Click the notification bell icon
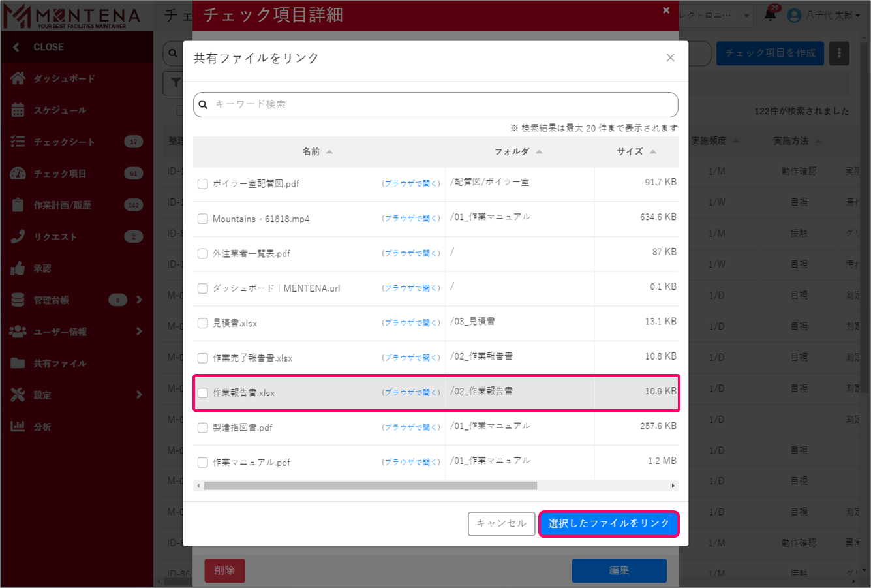Viewport: 871px width, 588px height. click(x=771, y=15)
